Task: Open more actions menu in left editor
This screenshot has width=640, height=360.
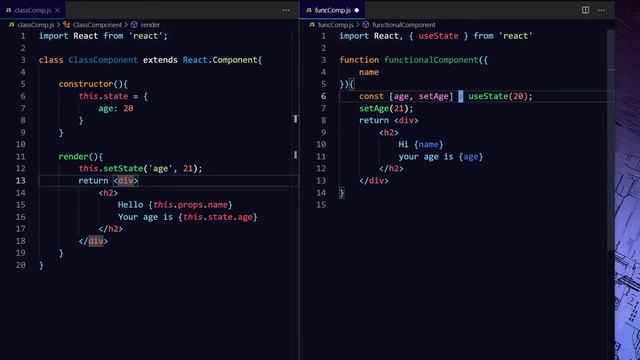Action: [x=286, y=10]
